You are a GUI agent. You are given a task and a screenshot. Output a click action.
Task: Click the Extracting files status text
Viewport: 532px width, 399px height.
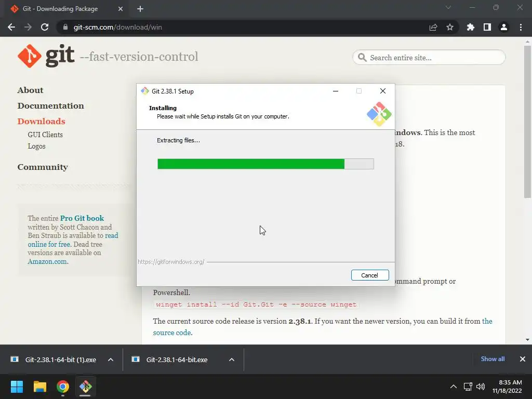point(178,140)
